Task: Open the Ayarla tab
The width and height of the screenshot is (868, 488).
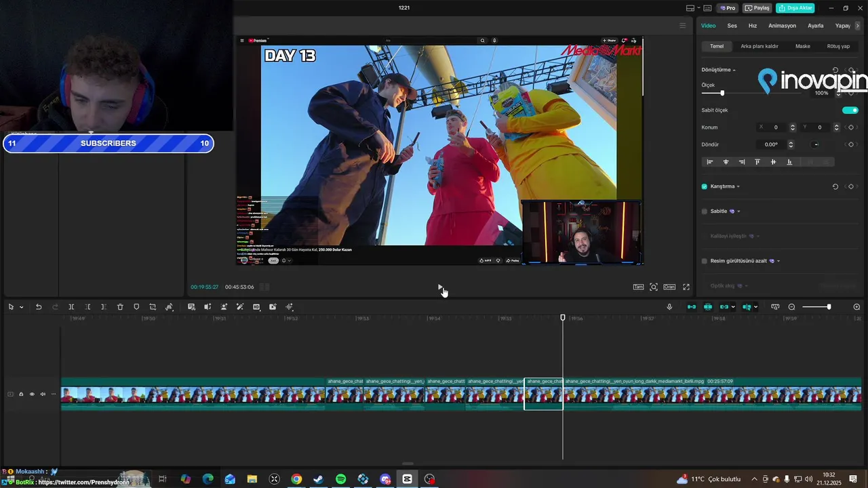Action: (816, 26)
